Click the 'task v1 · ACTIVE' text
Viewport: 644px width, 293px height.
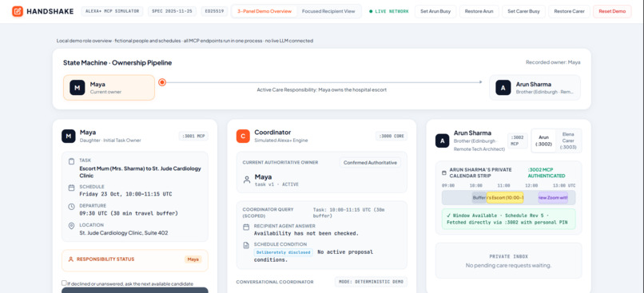tap(276, 184)
